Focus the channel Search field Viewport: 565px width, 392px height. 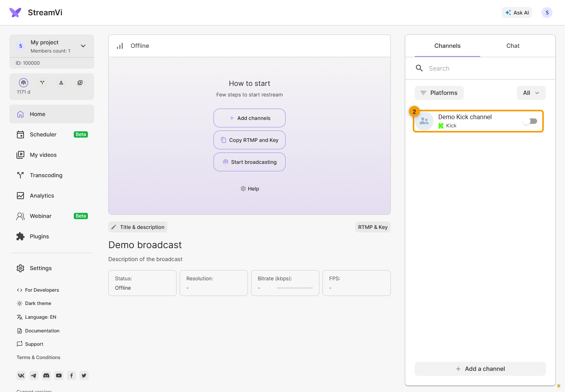tap(480, 68)
